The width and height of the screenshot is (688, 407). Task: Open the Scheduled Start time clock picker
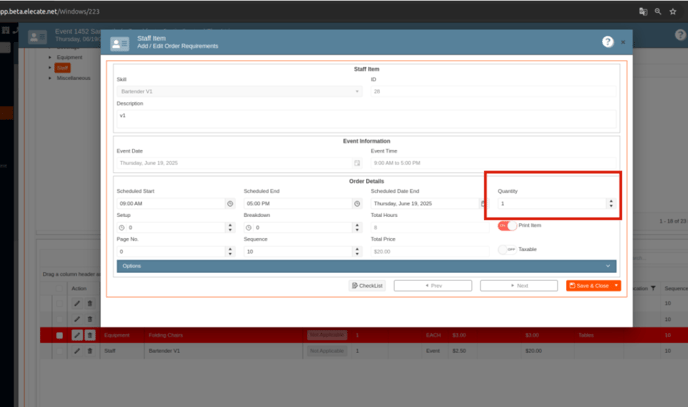(230, 204)
